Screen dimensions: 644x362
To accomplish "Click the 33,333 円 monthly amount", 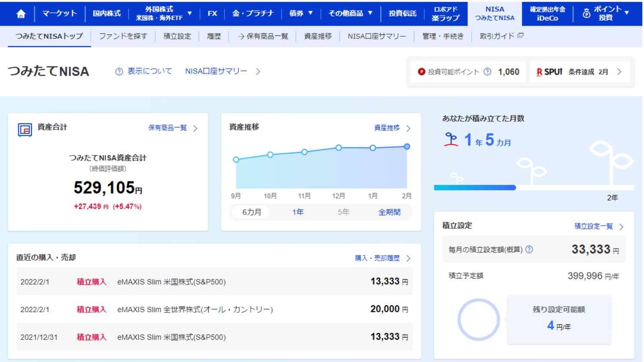I will (x=595, y=249).
